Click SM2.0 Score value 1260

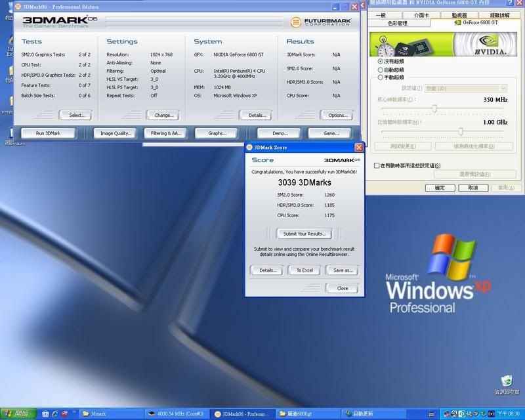click(x=329, y=195)
